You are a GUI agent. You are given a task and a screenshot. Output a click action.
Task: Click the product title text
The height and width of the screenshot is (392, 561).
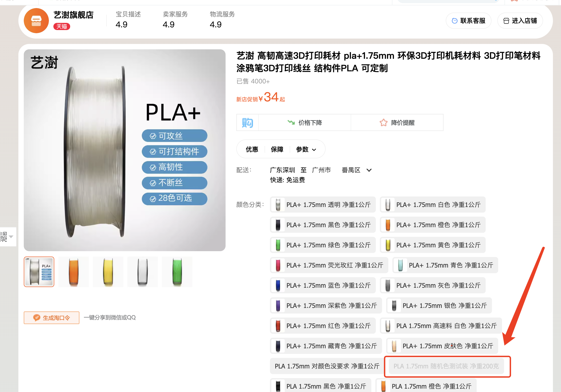(x=388, y=62)
